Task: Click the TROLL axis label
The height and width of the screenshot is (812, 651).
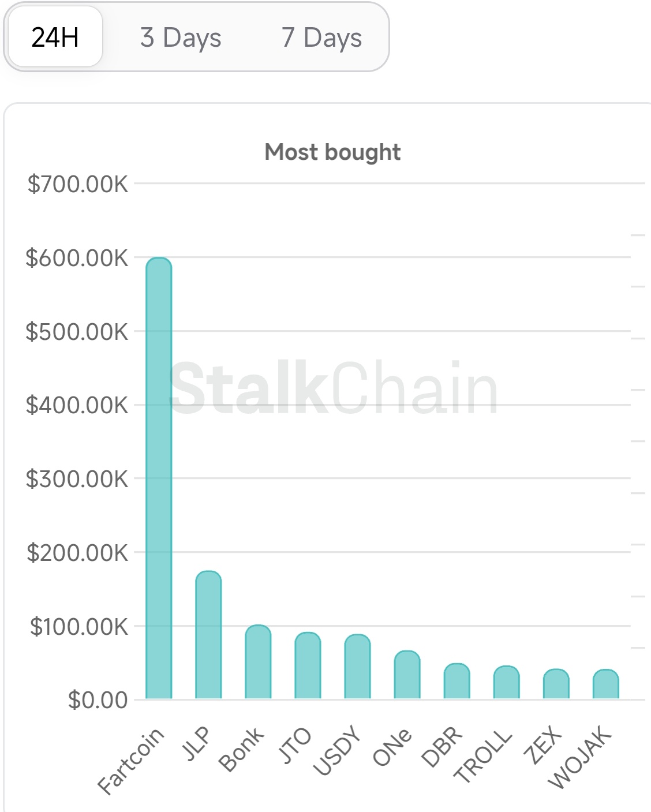Action: tap(484, 755)
